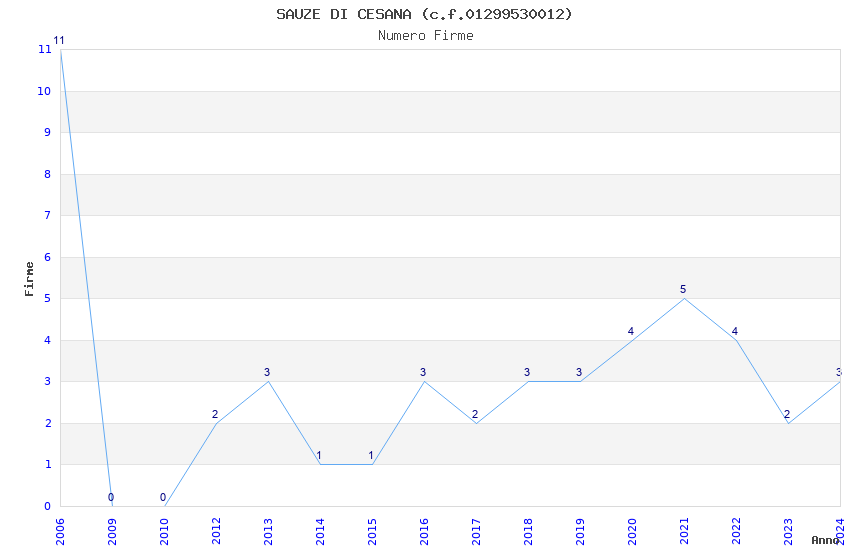Click y-axis tick label 10
Image resolution: width=850 pixels, height=550 pixels.
pyautogui.click(x=44, y=91)
